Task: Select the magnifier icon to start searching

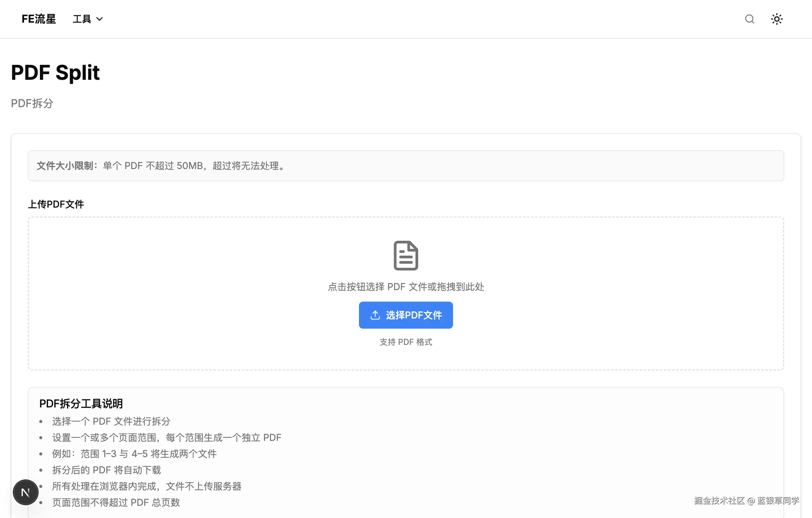Action: click(750, 19)
